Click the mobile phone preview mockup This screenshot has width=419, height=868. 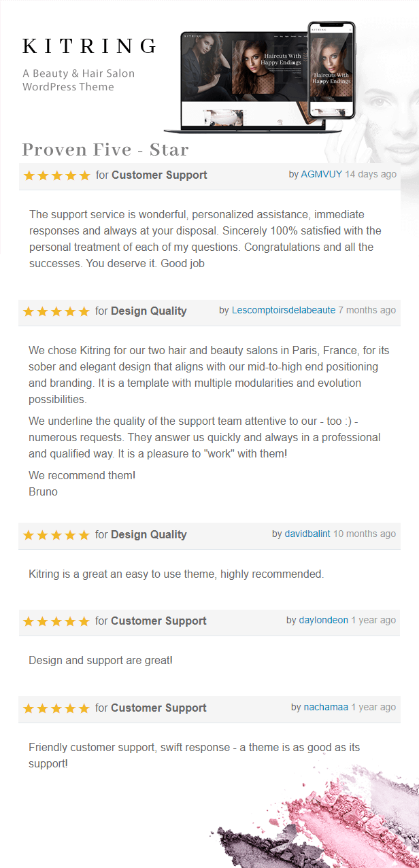coord(332,69)
